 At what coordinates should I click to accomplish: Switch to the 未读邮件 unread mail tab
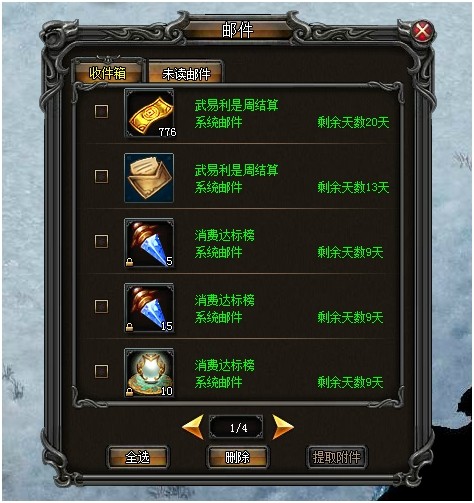186,74
